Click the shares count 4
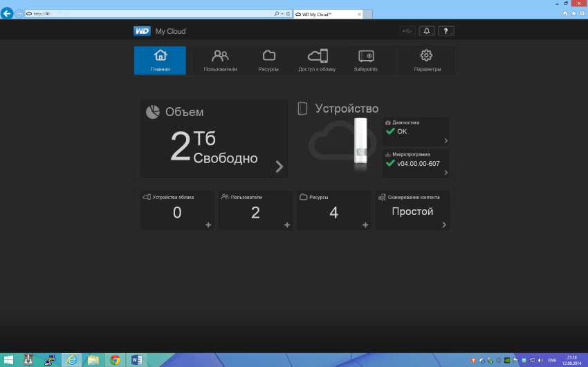This screenshot has width=588, height=367. pos(333,213)
